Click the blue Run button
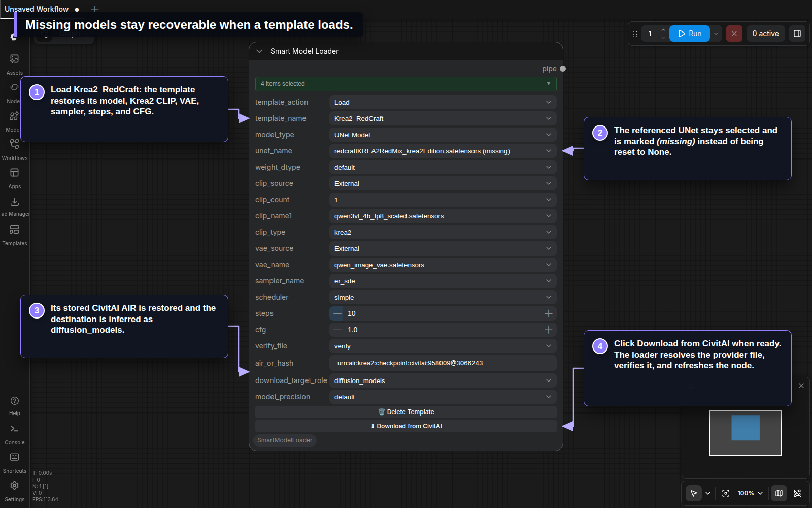812x508 pixels. pos(690,34)
